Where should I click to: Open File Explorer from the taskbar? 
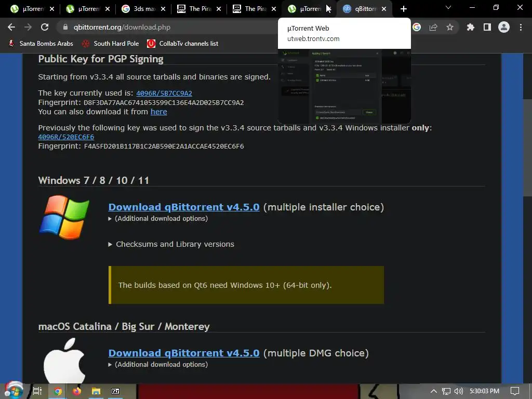tap(96, 391)
